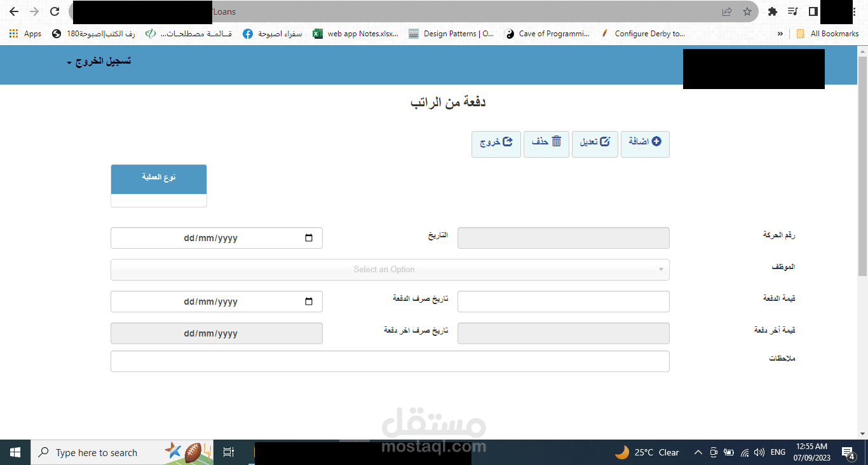The height and width of the screenshot is (465, 868).
Task: Open the calendar picker for تاريخ صرف الدفعة
Action: click(x=309, y=302)
